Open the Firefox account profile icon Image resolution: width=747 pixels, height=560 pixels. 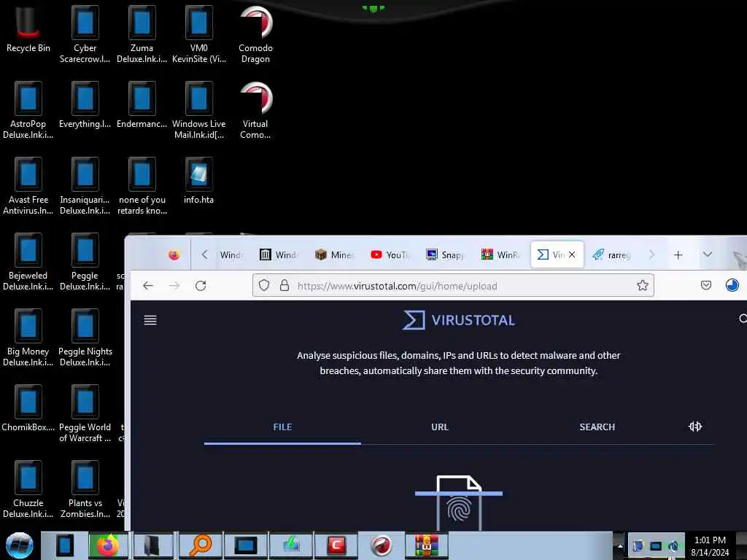click(732, 285)
